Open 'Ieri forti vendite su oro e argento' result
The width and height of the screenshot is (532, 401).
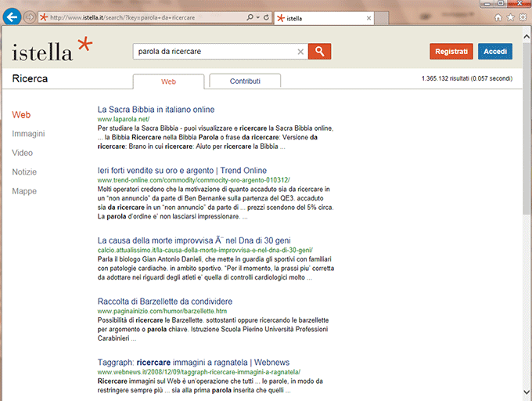182,170
